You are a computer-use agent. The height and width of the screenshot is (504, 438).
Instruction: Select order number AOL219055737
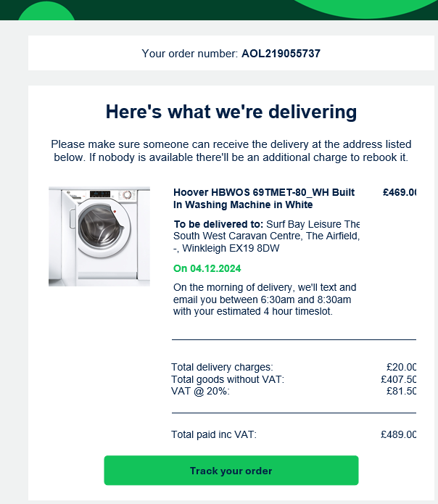point(281,53)
